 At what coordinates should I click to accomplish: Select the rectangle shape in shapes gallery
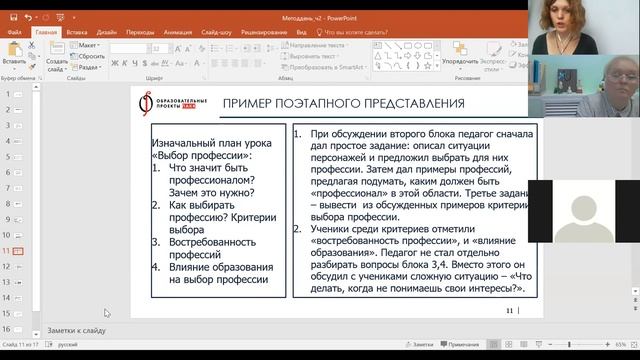coord(407,46)
